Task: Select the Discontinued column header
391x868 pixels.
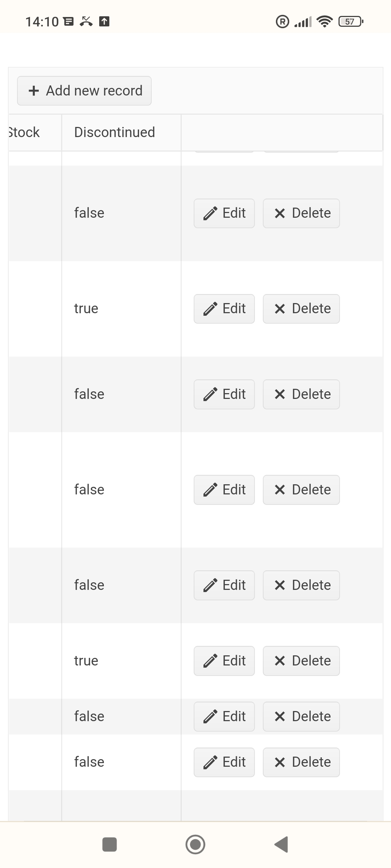Action: point(114,132)
